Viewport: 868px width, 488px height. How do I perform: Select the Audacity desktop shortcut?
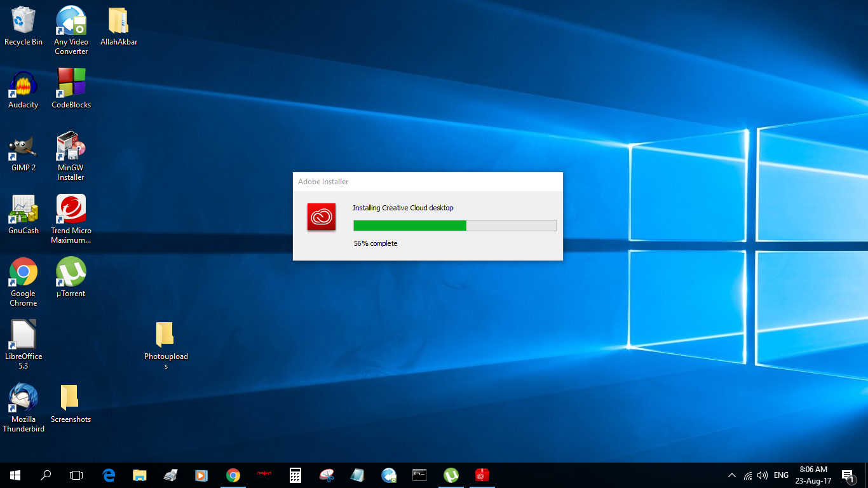(24, 89)
